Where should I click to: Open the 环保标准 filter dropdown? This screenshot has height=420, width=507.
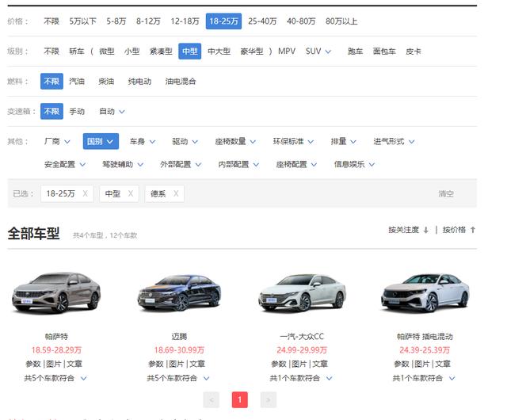click(293, 141)
